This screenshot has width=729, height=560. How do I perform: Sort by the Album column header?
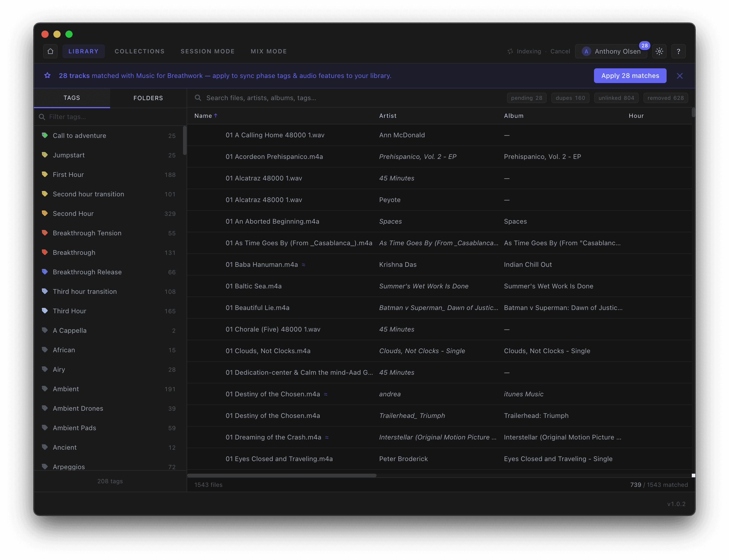click(513, 116)
